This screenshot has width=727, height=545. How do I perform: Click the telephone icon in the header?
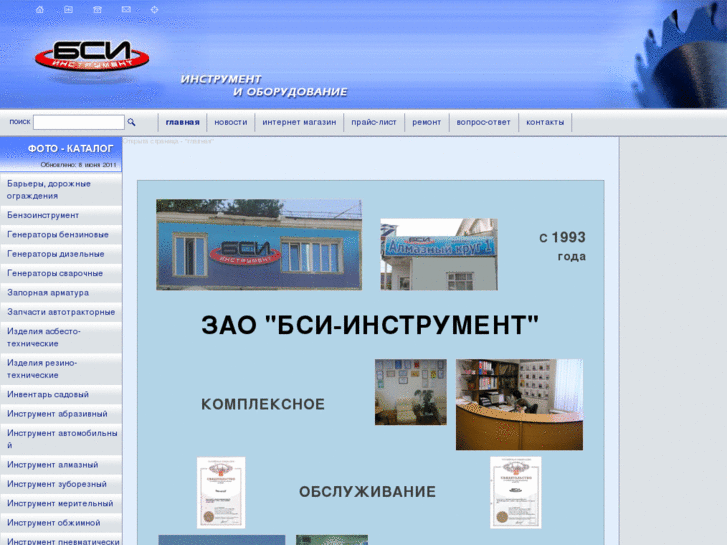click(97, 9)
